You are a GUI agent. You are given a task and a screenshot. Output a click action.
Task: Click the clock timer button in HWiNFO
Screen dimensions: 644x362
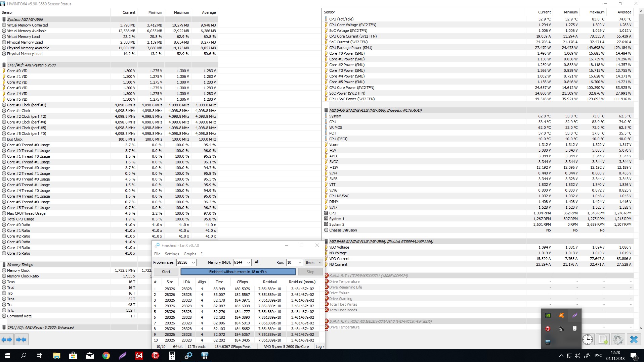pyautogui.click(x=587, y=340)
